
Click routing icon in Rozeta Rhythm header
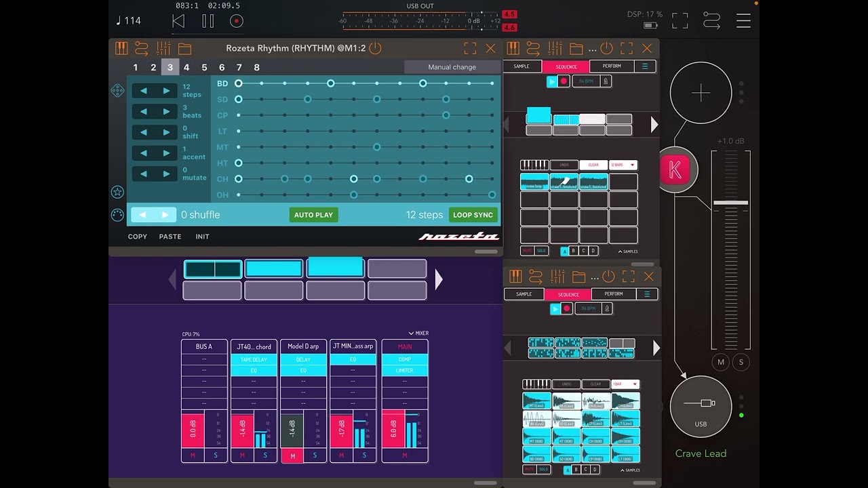click(141, 49)
